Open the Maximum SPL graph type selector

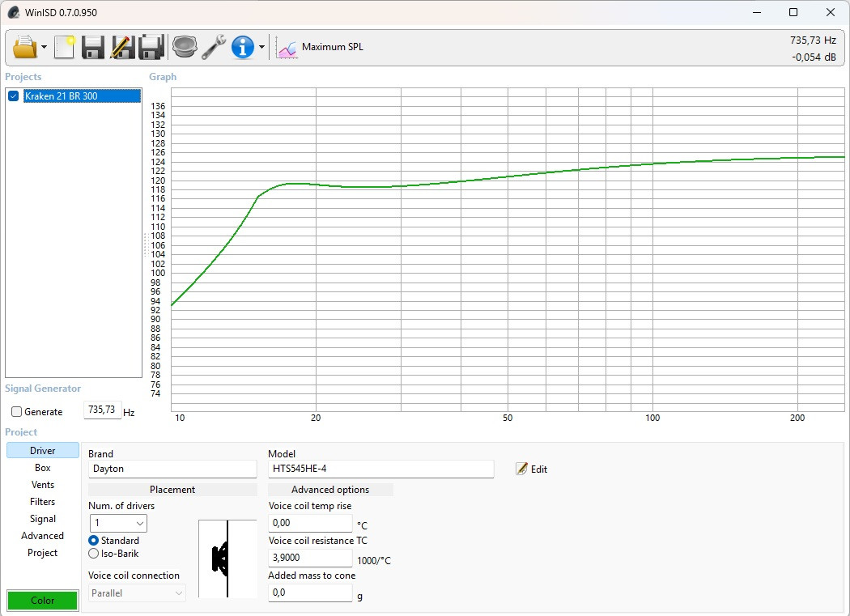321,47
